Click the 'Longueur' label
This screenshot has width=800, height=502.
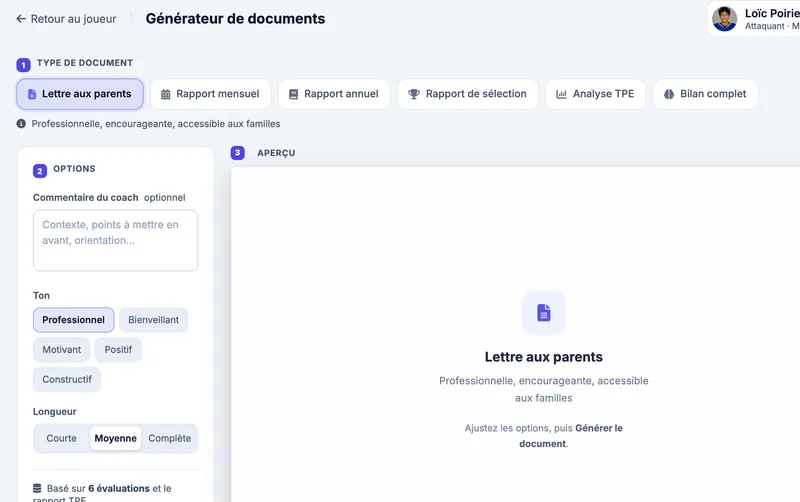pos(55,412)
